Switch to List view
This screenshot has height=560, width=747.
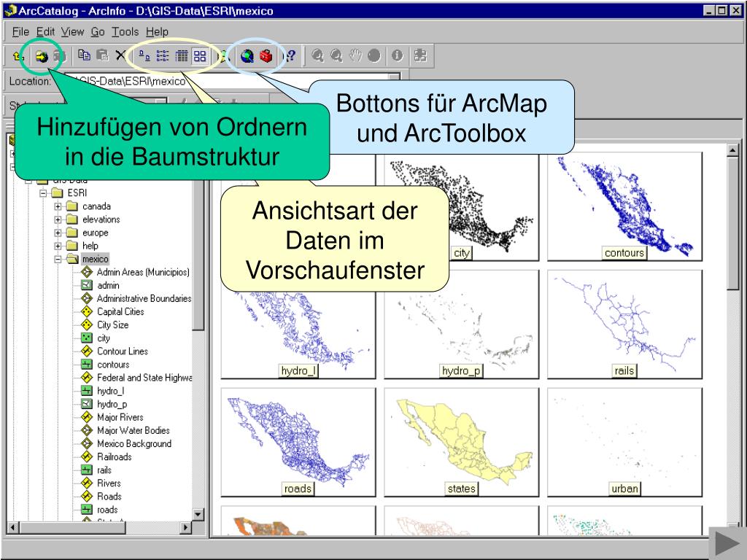point(163,56)
